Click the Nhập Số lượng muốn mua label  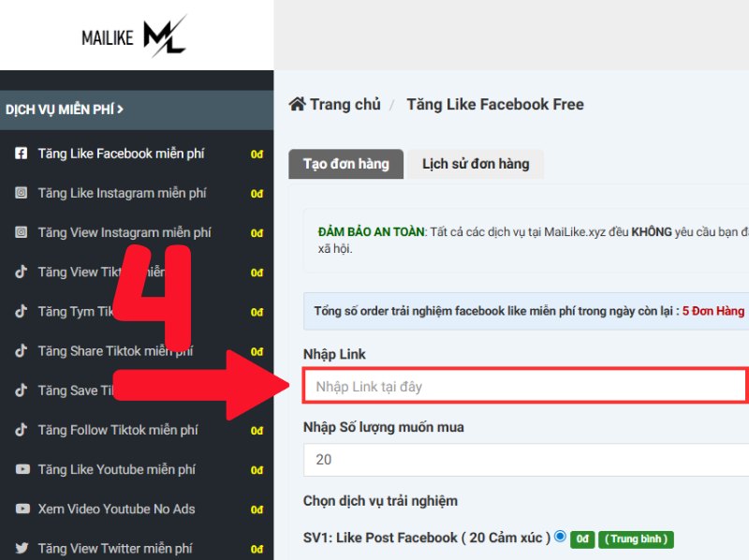pyautogui.click(x=384, y=427)
